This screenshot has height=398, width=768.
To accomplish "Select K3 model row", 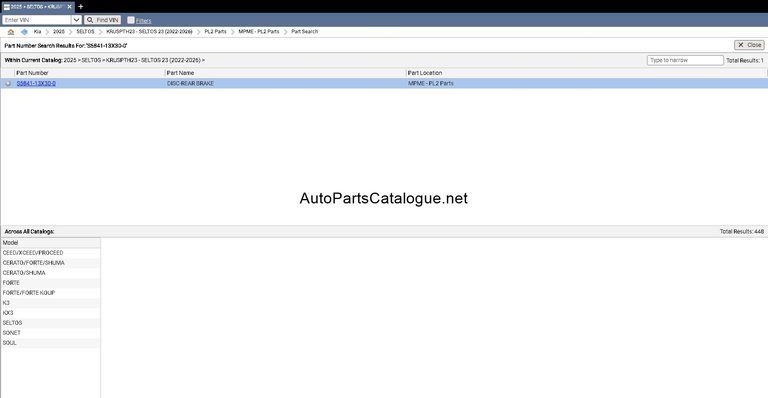I will tap(50, 303).
